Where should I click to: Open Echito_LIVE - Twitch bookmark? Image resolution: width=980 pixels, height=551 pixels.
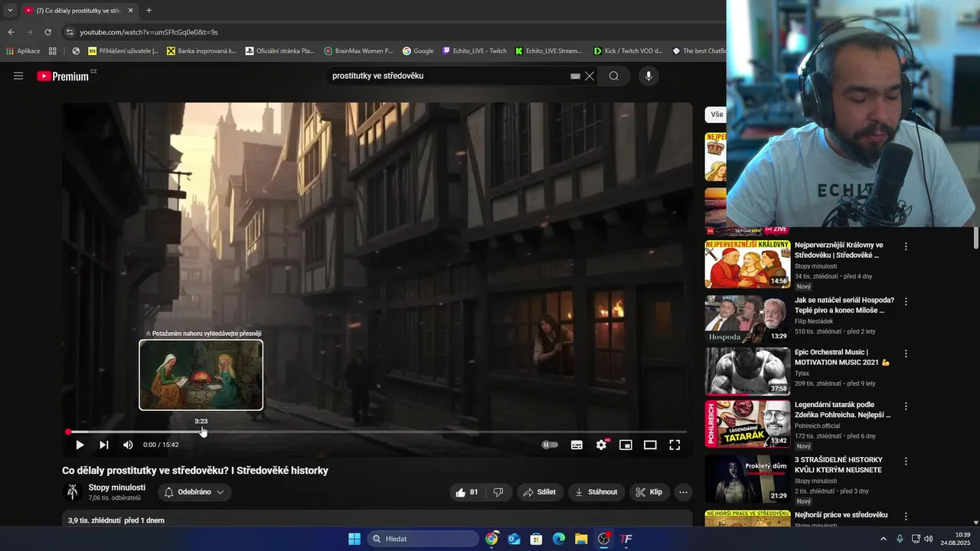point(475,51)
